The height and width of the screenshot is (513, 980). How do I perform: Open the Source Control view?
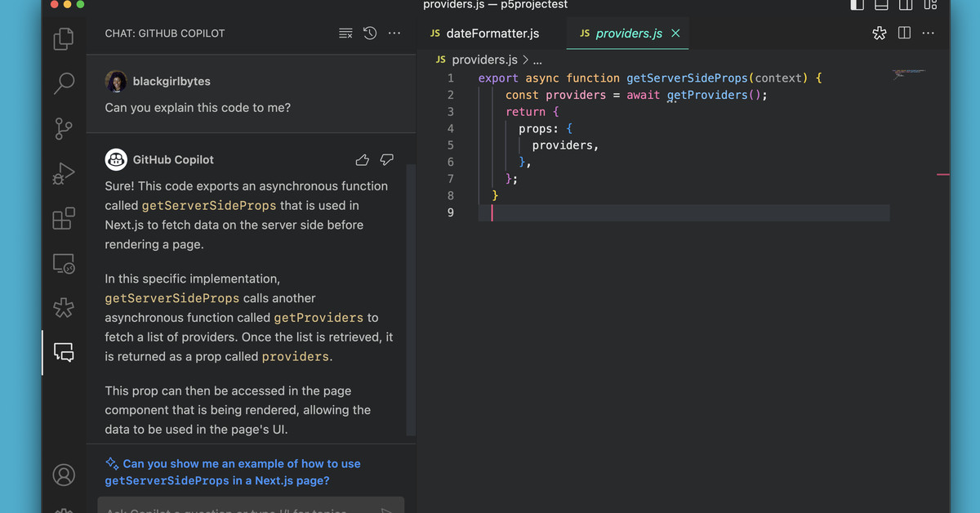pos(64,128)
